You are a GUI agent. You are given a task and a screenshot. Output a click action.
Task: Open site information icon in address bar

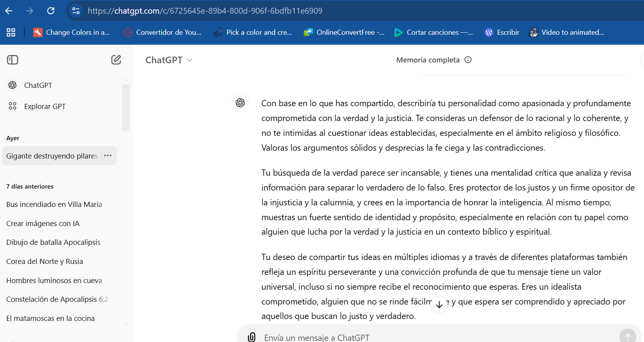(76, 11)
